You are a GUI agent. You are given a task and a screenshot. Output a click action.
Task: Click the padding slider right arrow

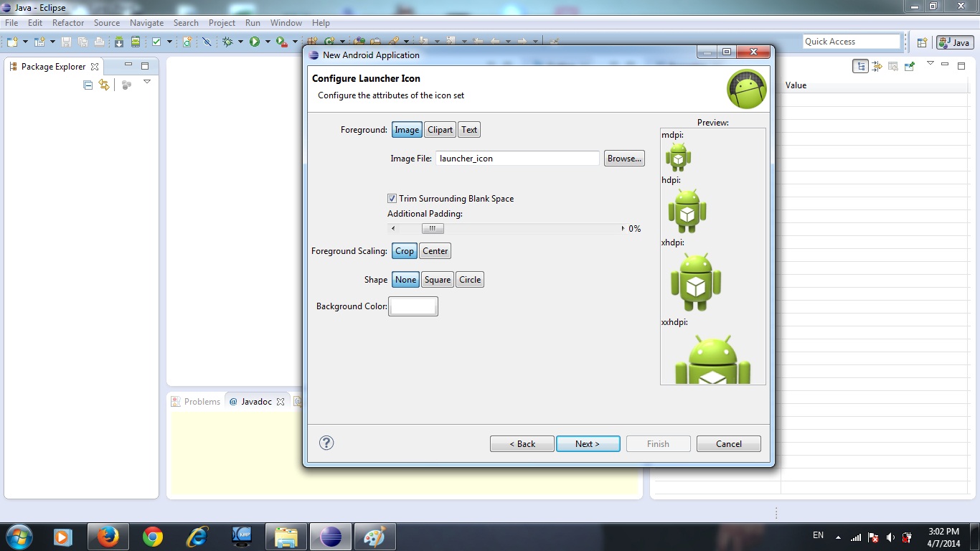click(x=622, y=229)
